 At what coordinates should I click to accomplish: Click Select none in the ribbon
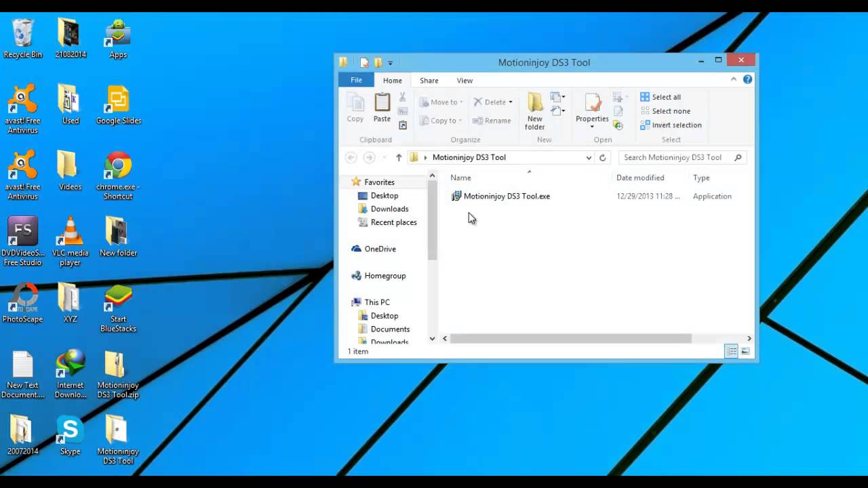click(x=665, y=111)
